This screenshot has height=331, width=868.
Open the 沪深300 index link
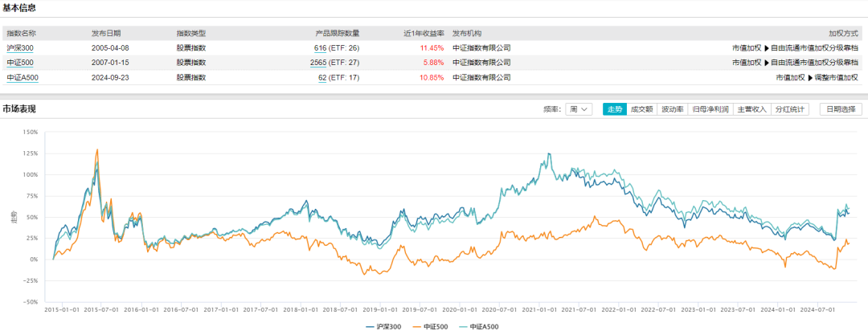tap(19, 47)
